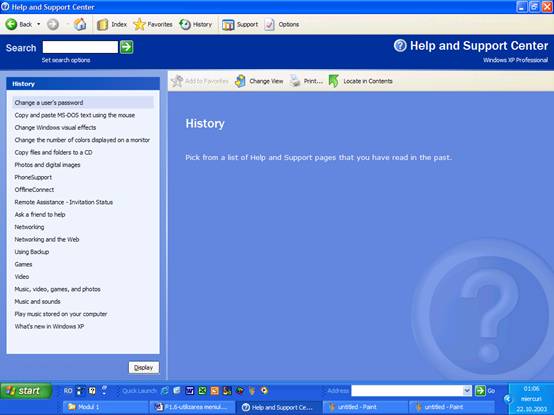
Task: Open the Index toolbar button
Action: click(112, 24)
